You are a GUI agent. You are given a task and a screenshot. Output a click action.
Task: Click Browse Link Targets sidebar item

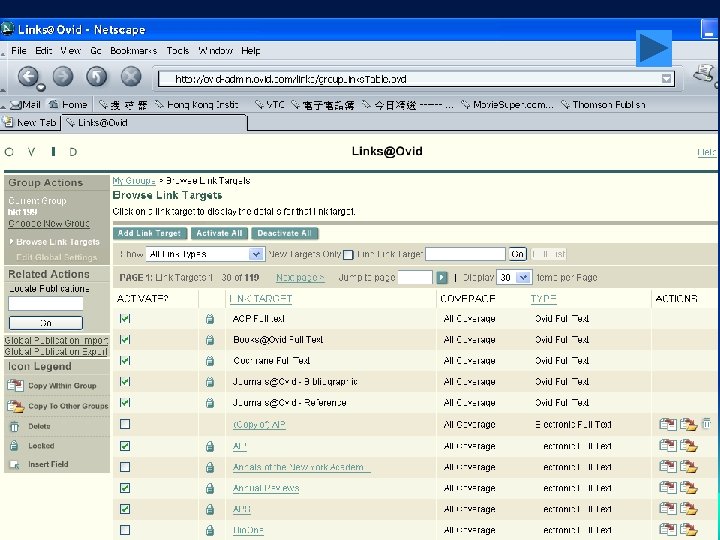(58, 242)
